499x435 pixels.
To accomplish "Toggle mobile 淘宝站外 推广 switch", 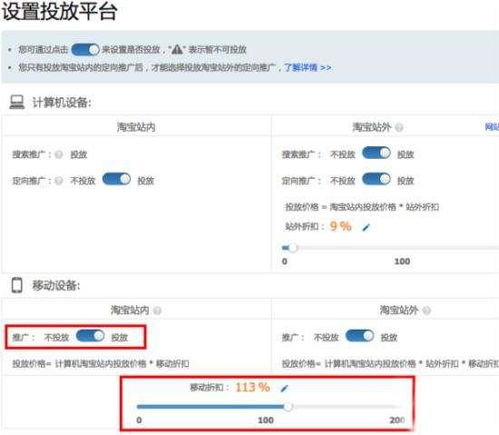I will point(360,336).
